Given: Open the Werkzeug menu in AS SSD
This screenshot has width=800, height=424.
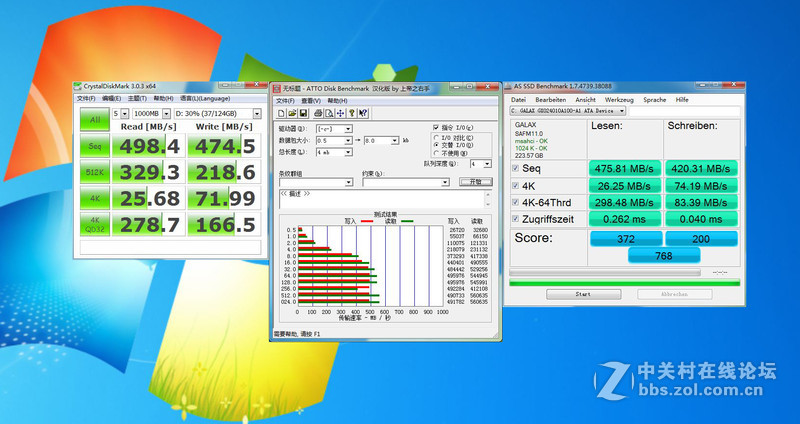Looking at the screenshot, I should pyautogui.click(x=619, y=100).
